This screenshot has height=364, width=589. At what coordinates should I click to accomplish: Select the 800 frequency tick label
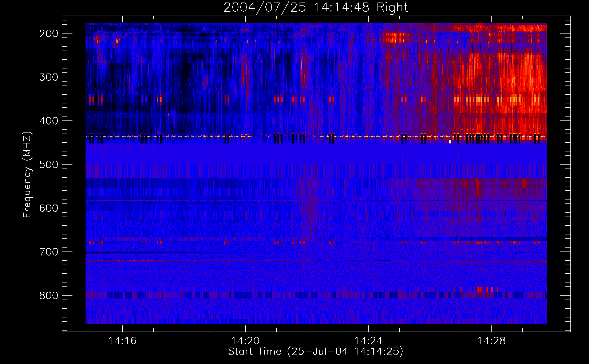coord(49,296)
